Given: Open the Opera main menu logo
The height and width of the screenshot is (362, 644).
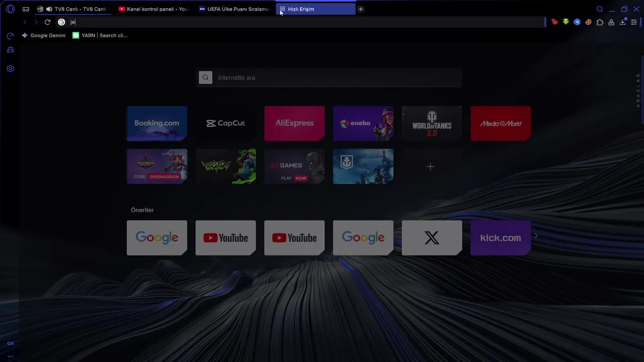Looking at the screenshot, I should pos(10,9).
